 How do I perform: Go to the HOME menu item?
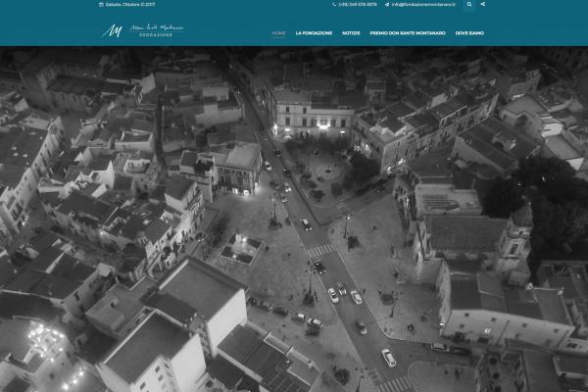point(278,33)
